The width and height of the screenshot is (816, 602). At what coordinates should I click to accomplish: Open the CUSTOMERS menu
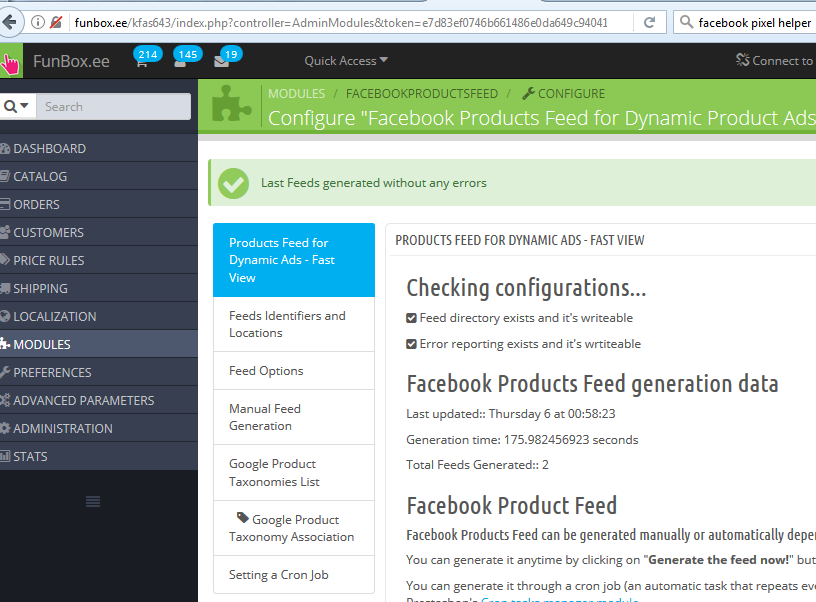tap(99, 232)
